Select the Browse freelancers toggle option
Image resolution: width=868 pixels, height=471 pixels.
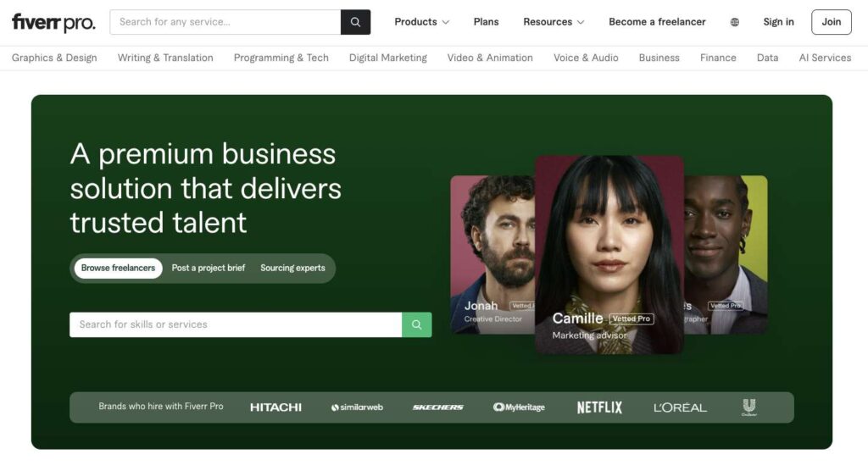(x=118, y=268)
